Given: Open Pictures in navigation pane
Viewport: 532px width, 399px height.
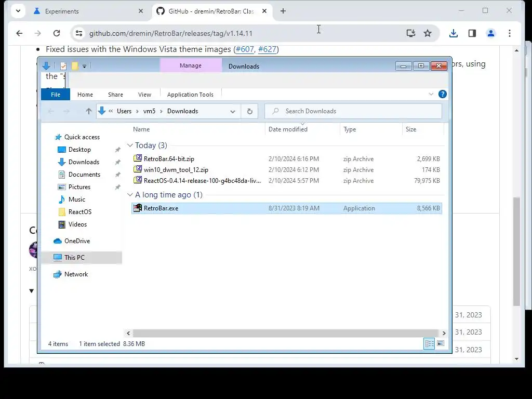Looking at the screenshot, I should click(79, 187).
